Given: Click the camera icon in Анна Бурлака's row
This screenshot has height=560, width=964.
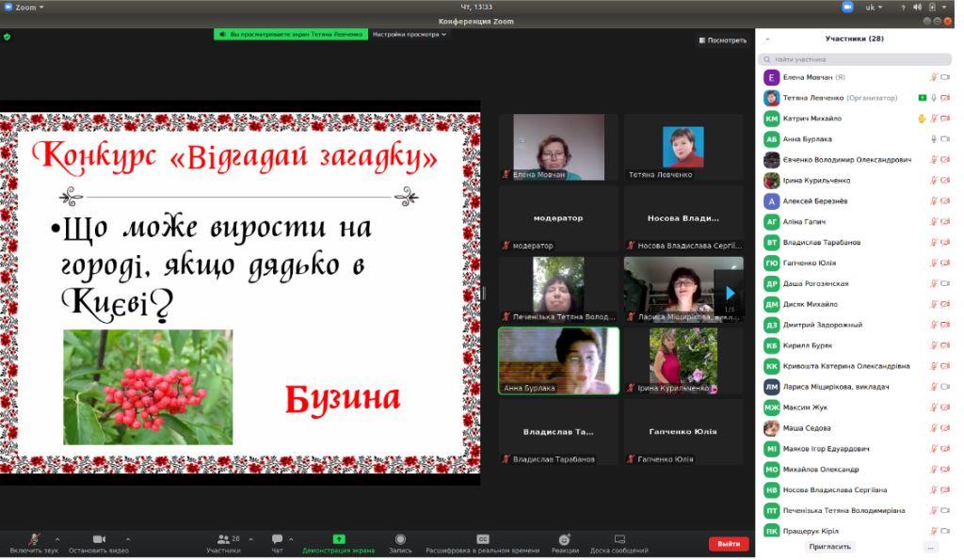Looking at the screenshot, I should click(x=945, y=139).
